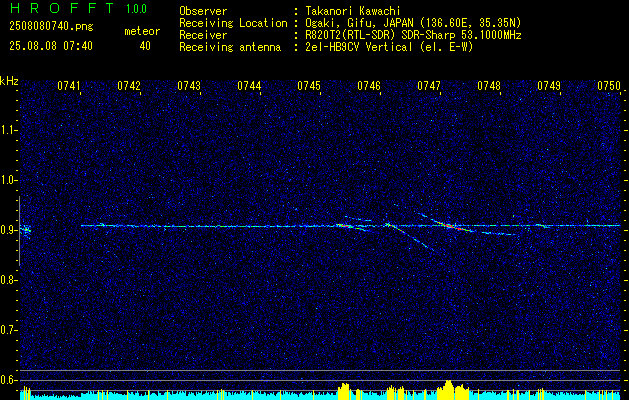
Task: Click the descending Doppler trail after 0746
Action: coord(411,238)
